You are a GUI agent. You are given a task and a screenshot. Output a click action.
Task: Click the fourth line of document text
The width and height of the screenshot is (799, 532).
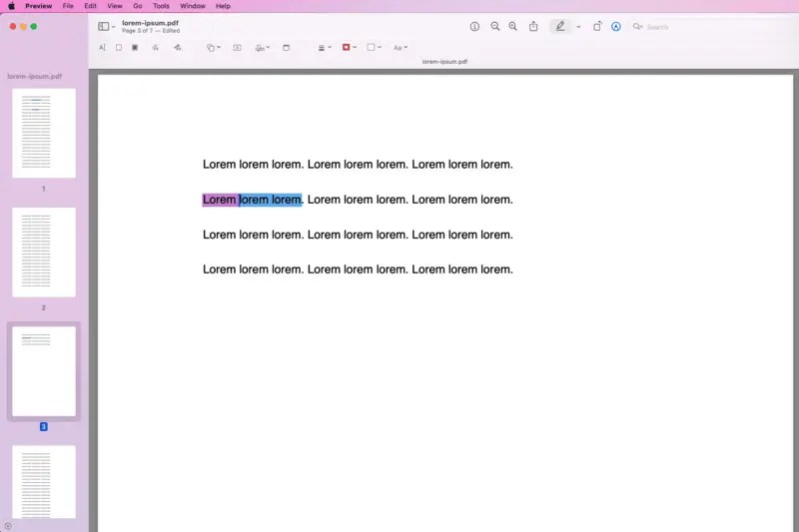[358, 269]
